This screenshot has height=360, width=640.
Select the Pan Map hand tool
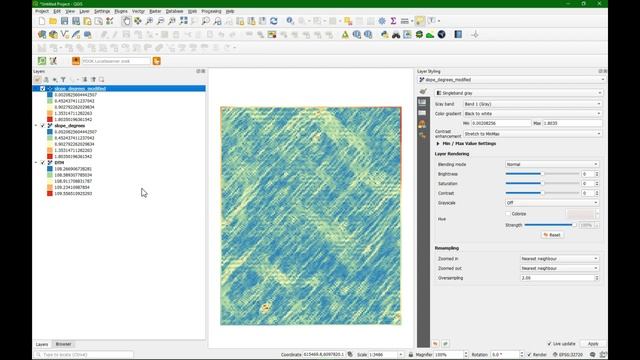[127, 21]
